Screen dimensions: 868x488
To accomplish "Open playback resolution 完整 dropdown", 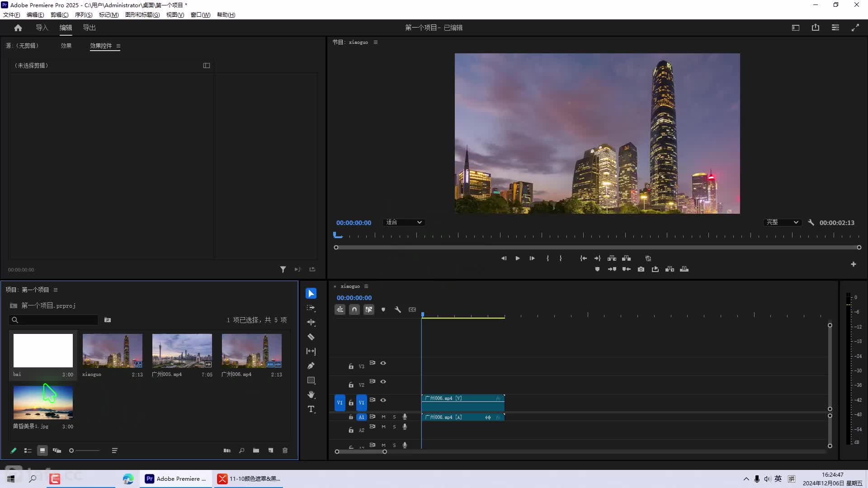I will click(x=782, y=222).
